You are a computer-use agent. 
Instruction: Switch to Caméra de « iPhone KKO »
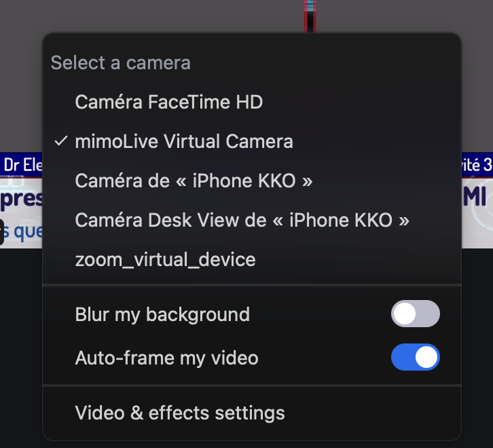pos(194,181)
